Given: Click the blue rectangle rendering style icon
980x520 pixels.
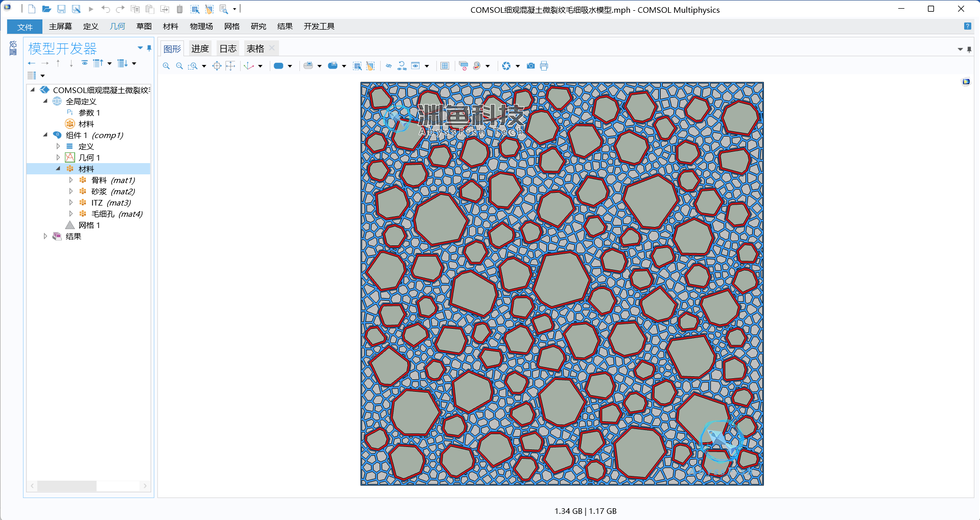Looking at the screenshot, I should [x=278, y=66].
